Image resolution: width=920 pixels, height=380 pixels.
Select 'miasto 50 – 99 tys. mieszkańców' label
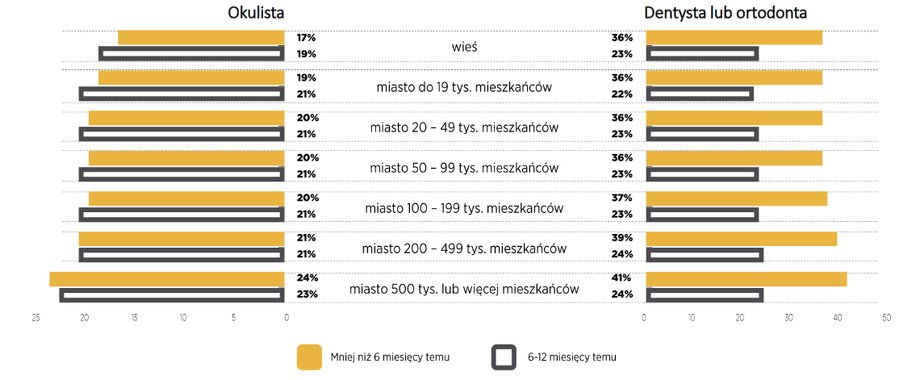(x=464, y=168)
